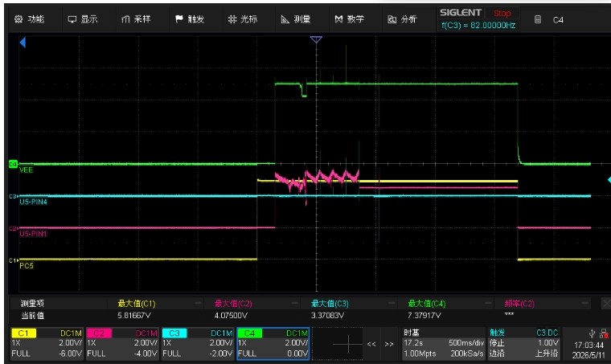This screenshot has height=364, width=611.
Task: Click the f(C3) frequency counter readout
Action: 478,25
